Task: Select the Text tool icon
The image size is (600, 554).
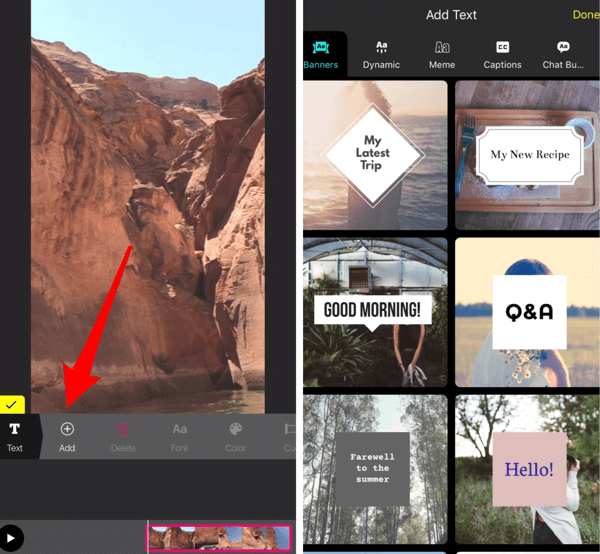Action: click(15, 429)
